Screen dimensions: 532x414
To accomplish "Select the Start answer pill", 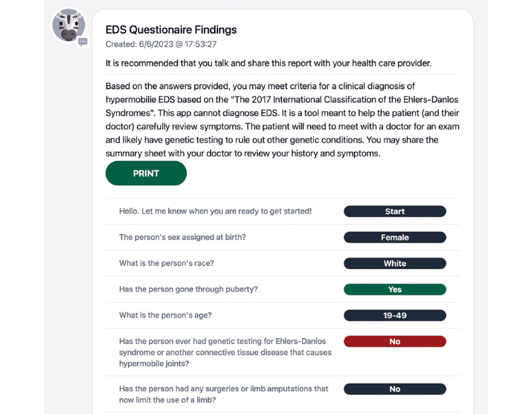I will point(394,211).
